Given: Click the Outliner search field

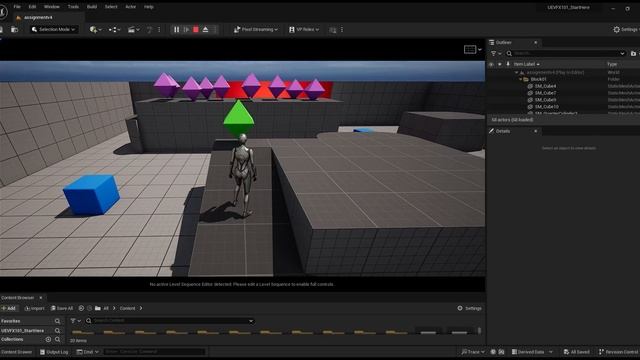Looking at the screenshot, I should (566, 53).
